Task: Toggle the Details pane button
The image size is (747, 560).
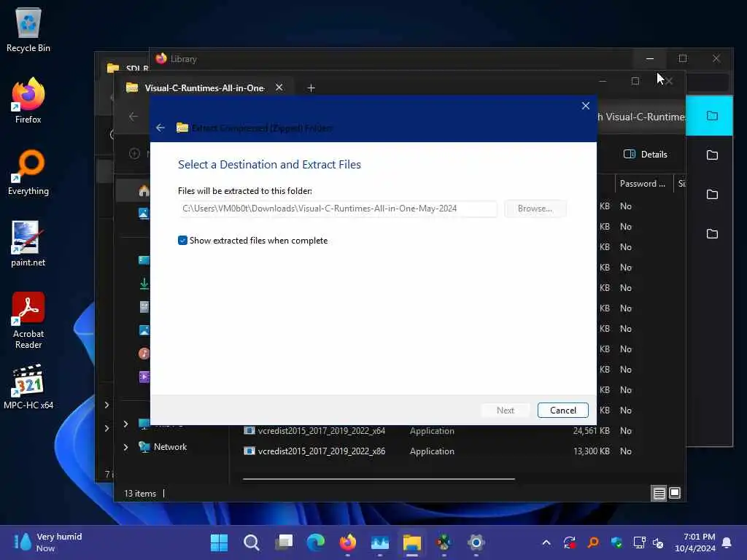Action: (x=646, y=154)
